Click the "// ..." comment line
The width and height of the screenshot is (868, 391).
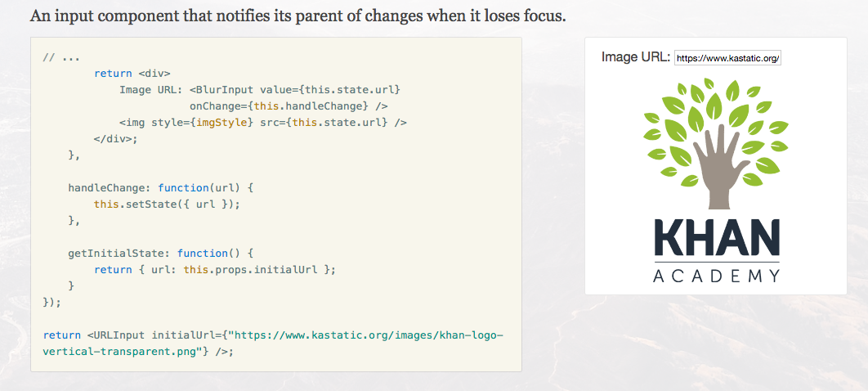pyautogui.click(x=60, y=57)
